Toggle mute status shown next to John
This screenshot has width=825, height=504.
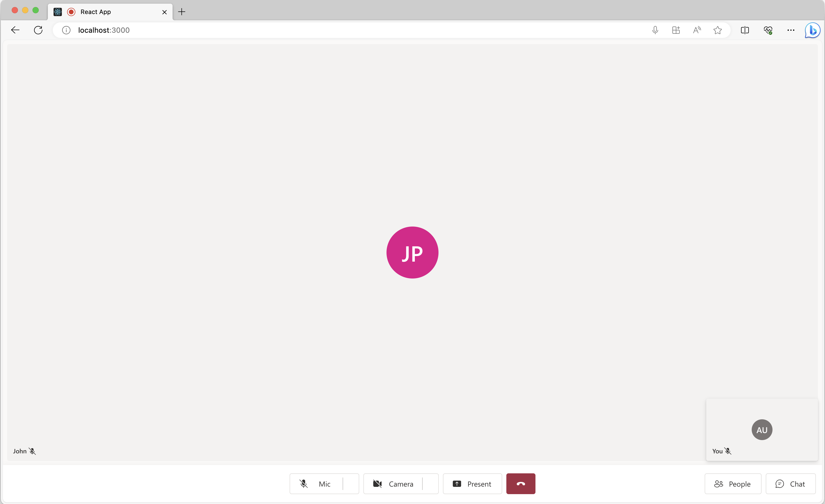32,451
